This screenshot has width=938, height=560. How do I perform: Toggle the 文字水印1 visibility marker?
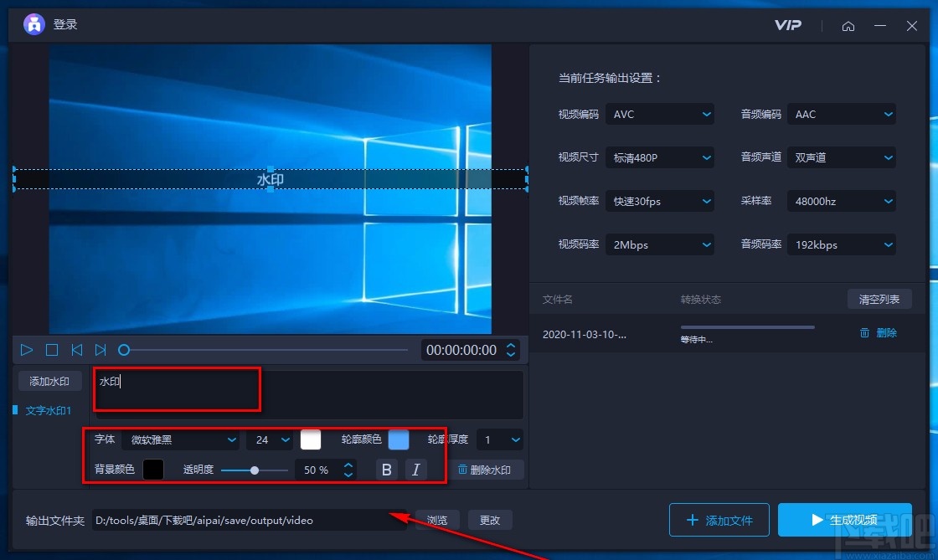14,410
